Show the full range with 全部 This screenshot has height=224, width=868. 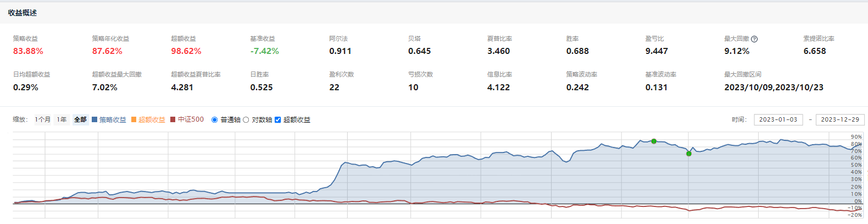80,119
